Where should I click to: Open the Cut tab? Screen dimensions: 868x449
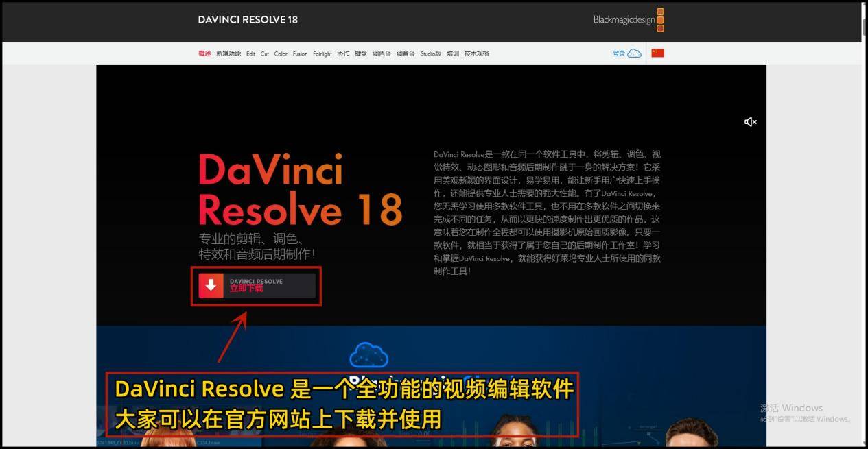[x=265, y=53]
